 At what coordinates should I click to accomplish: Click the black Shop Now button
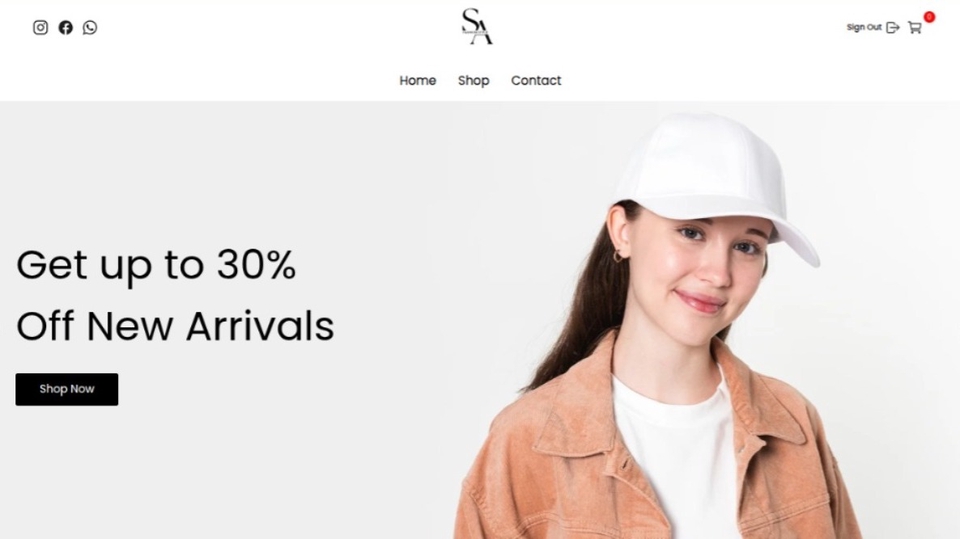click(x=67, y=389)
